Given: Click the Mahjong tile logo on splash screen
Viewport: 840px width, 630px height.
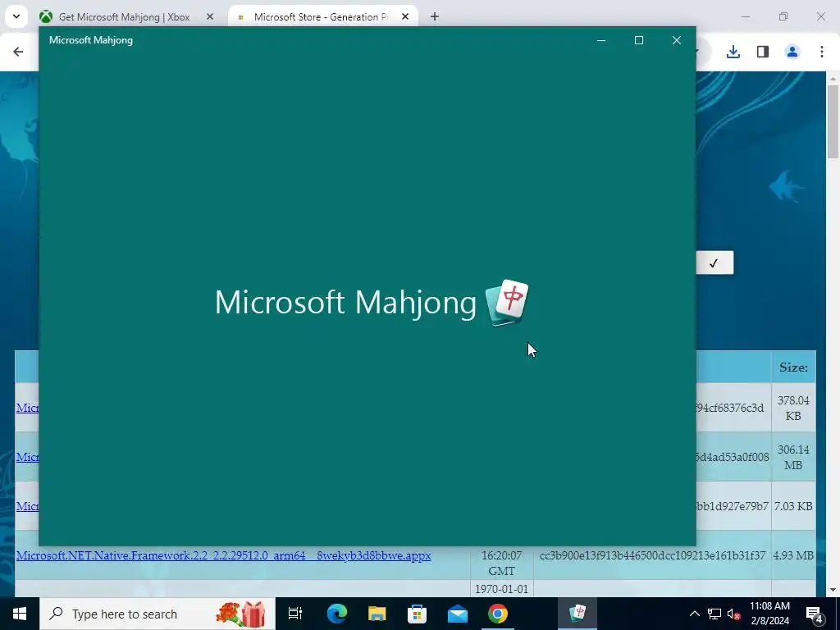Looking at the screenshot, I should 507,302.
